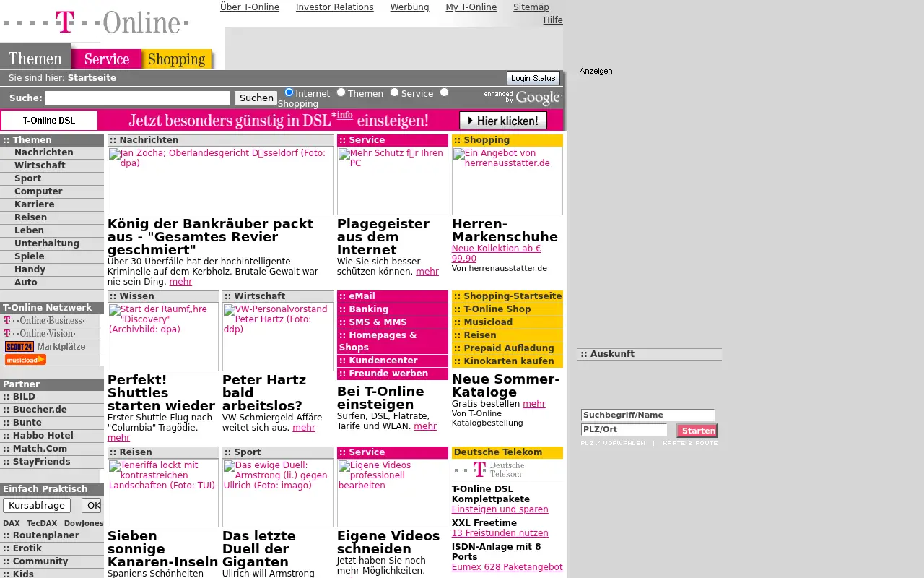Focus the Kursabfrage input field
The height and width of the screenshot is (578, 924).
[37, 506]
